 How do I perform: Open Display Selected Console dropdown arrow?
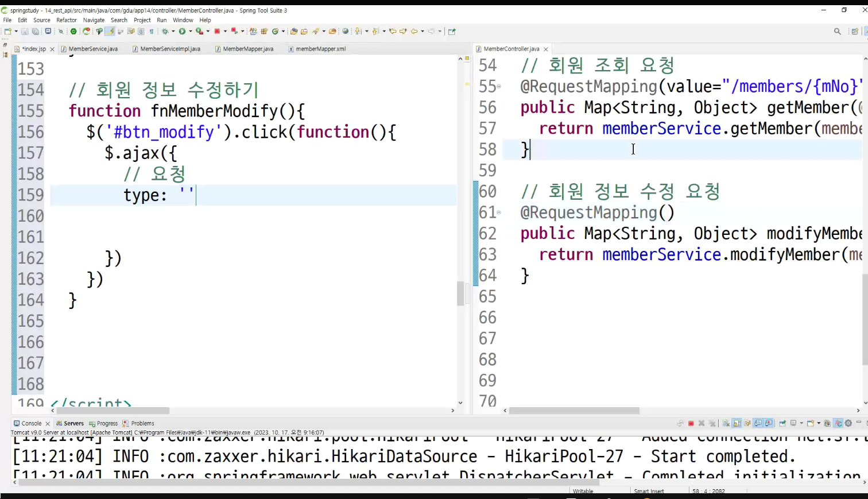coord(801,423)
